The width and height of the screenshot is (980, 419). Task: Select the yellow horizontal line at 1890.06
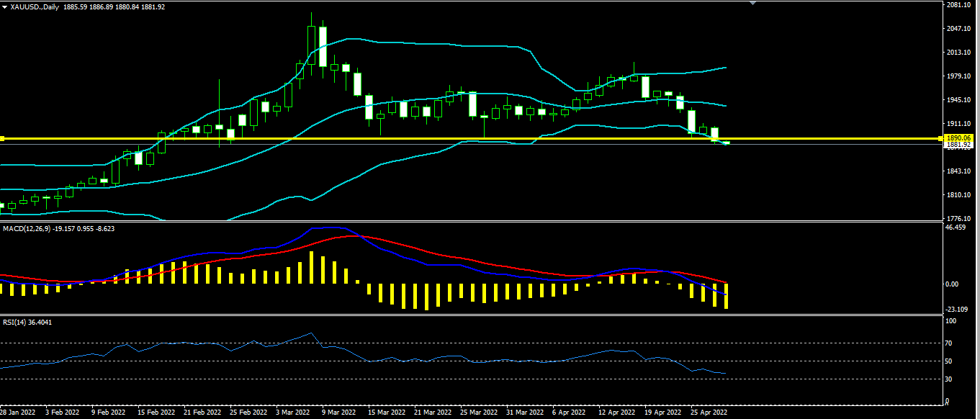point(472,138)
